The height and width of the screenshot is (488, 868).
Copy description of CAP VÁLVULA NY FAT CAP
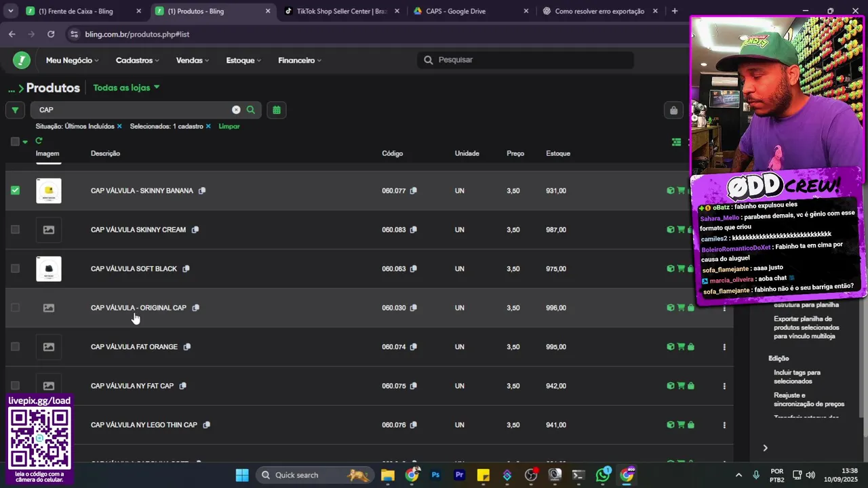[183, 386]
